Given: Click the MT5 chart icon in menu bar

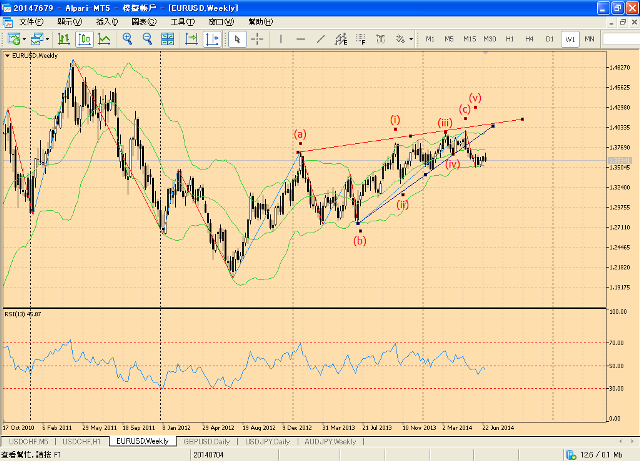Looking at the screenshot, I should (7, 22).
